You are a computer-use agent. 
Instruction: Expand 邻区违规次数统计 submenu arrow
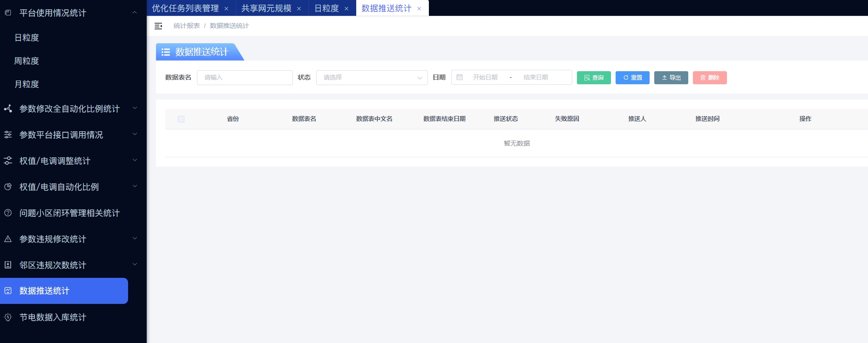click(135, 264)
